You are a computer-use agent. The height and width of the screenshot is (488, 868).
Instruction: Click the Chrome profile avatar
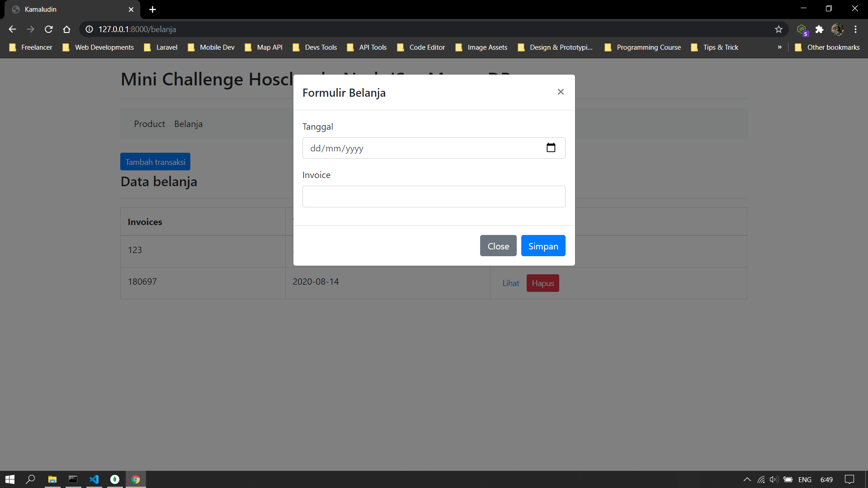[x=837, y=29]
